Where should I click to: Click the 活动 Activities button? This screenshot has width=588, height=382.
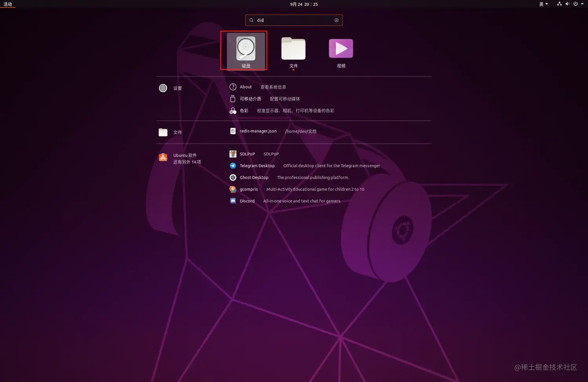coord(8,4)
